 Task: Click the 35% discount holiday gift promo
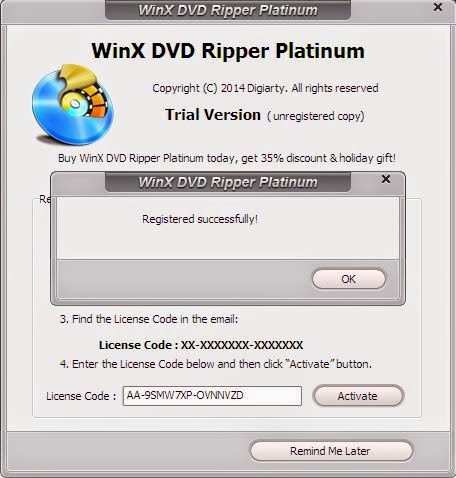227,158
